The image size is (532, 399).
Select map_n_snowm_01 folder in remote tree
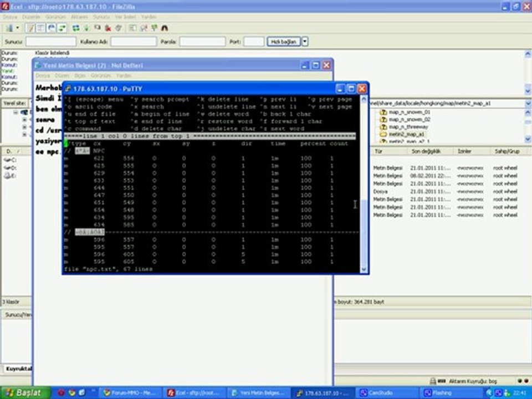point(409,112)
